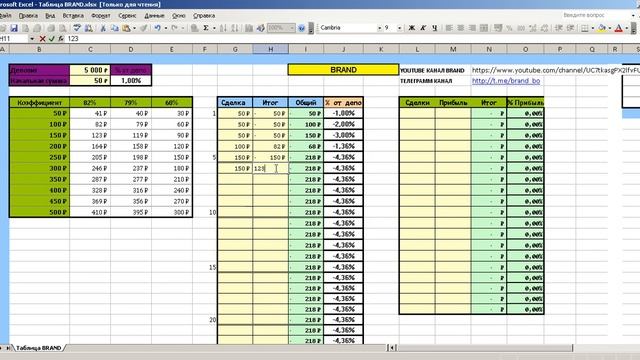Viewport: 640px width, 360px height.
Task: Click the Insert Function fx icon
Action: (61, 39)
